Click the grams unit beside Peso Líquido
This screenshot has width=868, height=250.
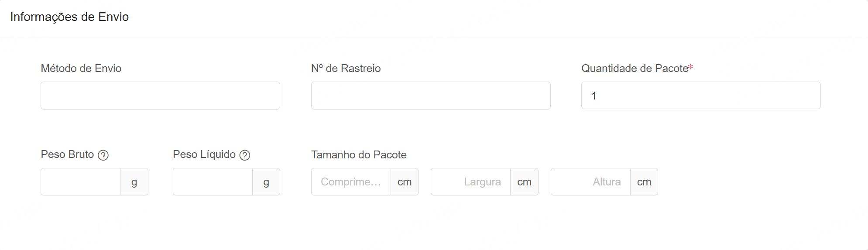[x=266, y=182]
